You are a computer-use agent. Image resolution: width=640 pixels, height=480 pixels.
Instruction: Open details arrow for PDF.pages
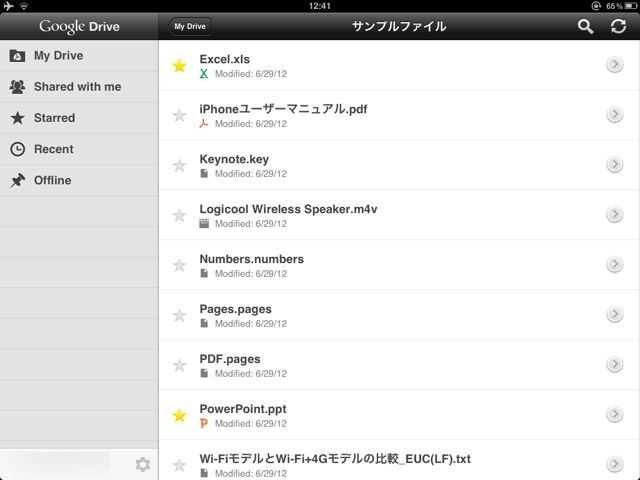coord(614,364)
